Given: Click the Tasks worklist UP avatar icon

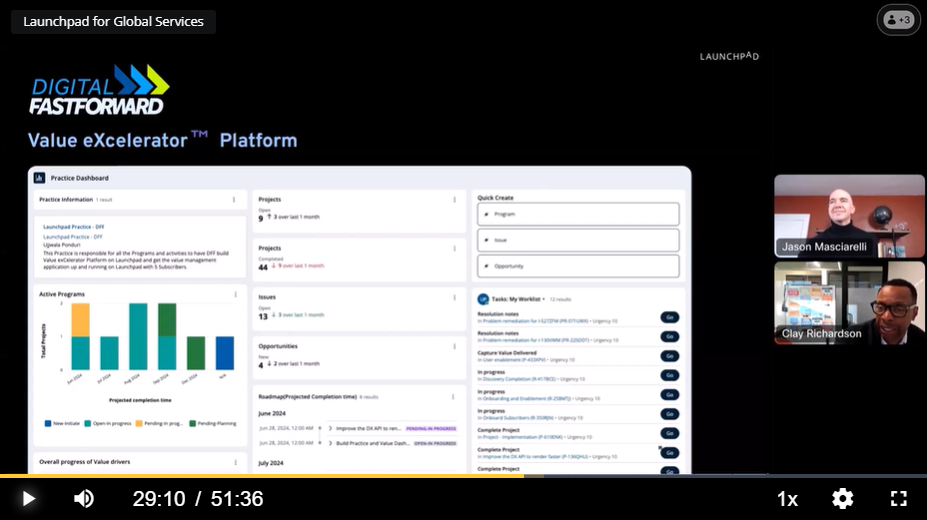Looking at the screenshot, I should click(483, 299).
